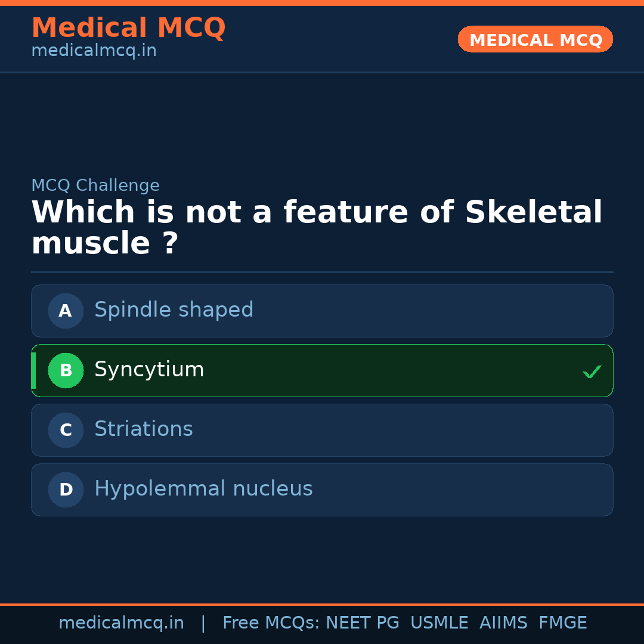Open medicalmcq.in link under header title

click(x=94, y=51)
